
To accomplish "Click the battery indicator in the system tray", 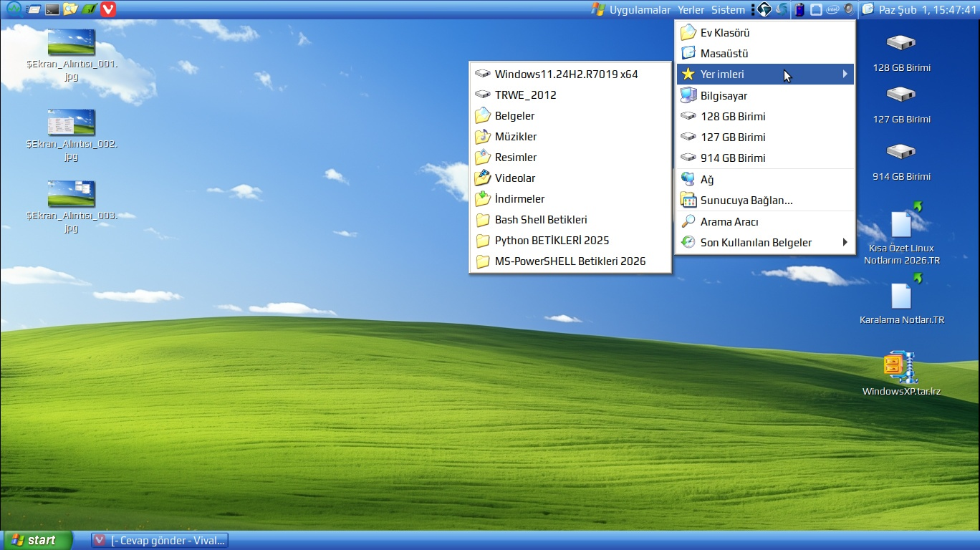I will tap(799, 9).
